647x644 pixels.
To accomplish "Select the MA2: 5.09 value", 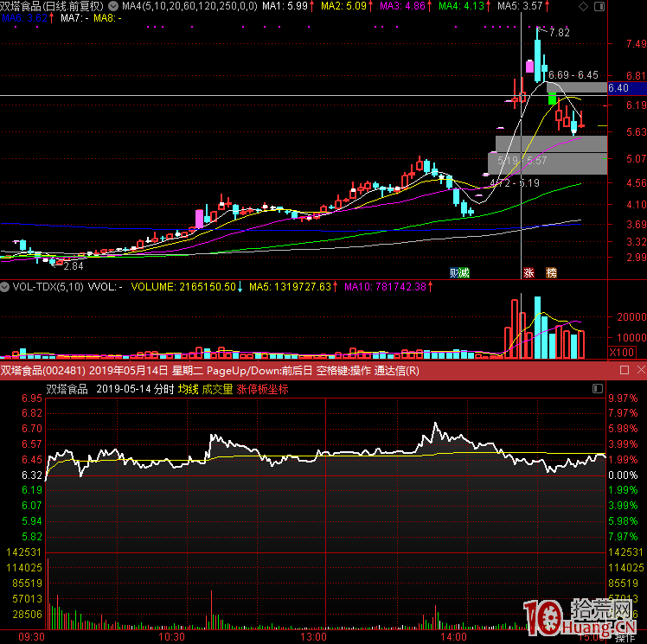I will (x=343, y=6).
